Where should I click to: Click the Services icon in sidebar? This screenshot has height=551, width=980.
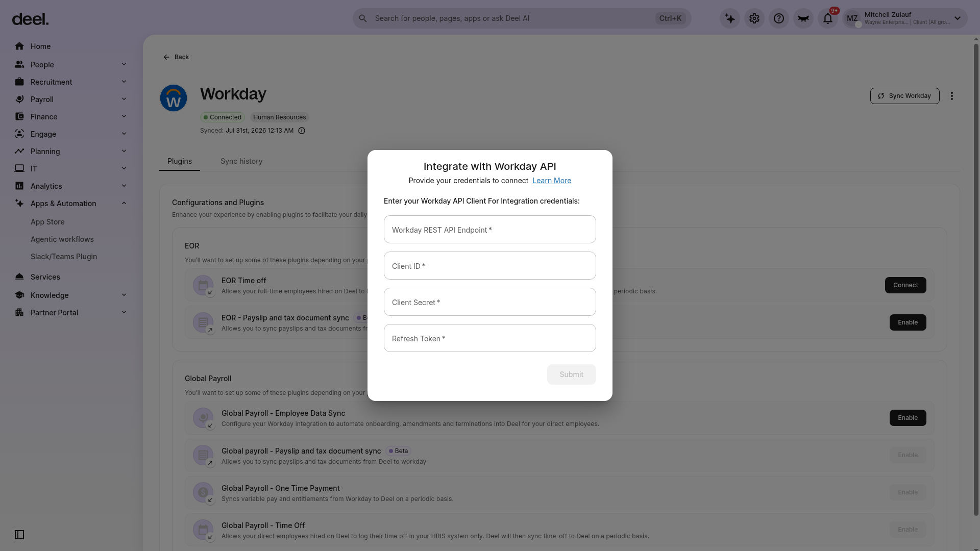click(19, 277)
